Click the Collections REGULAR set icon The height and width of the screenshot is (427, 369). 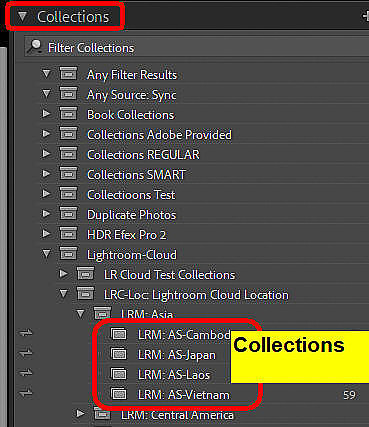coord(68,154)
